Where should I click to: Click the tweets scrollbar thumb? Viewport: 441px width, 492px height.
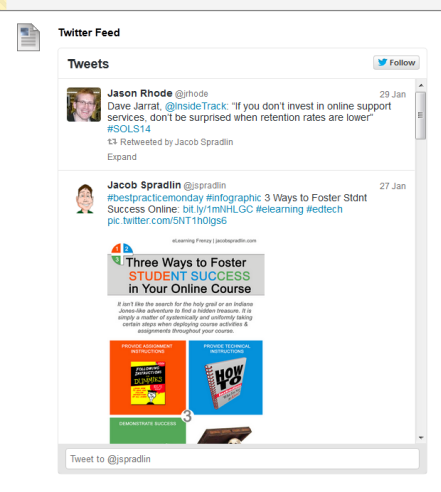[x=421, y=115]
